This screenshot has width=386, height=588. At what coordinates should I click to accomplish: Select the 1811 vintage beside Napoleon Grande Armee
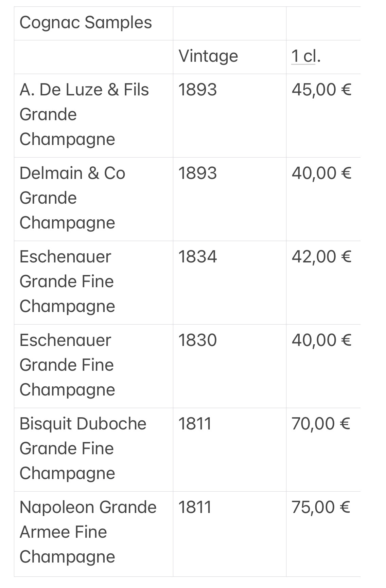(195, 507)
